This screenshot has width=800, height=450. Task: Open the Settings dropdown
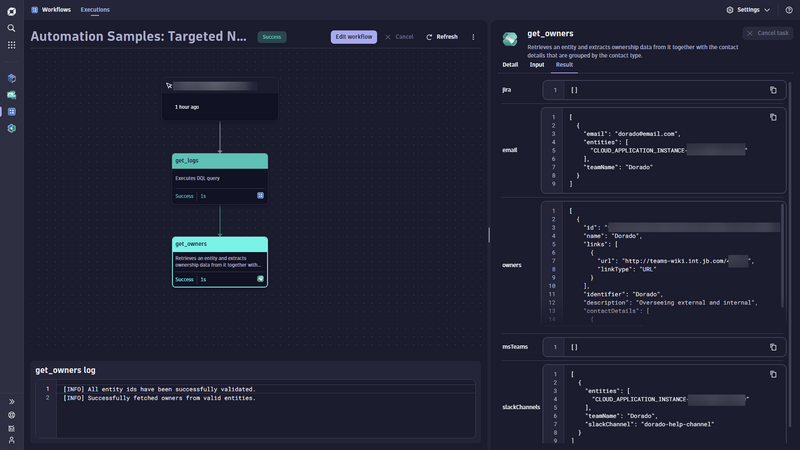(x=748, y=10)
